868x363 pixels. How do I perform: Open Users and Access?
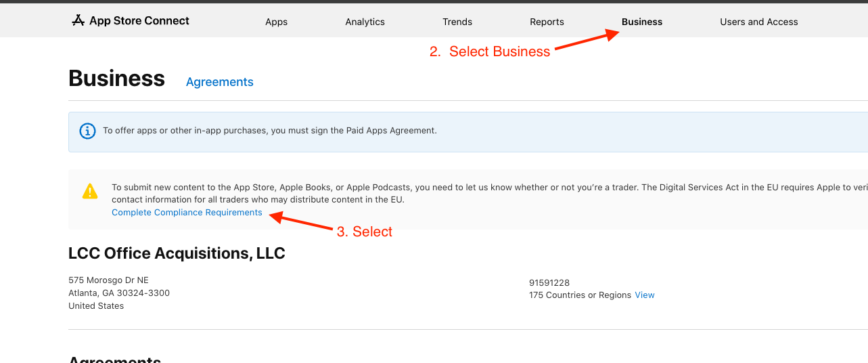click(x=758, y=22)
